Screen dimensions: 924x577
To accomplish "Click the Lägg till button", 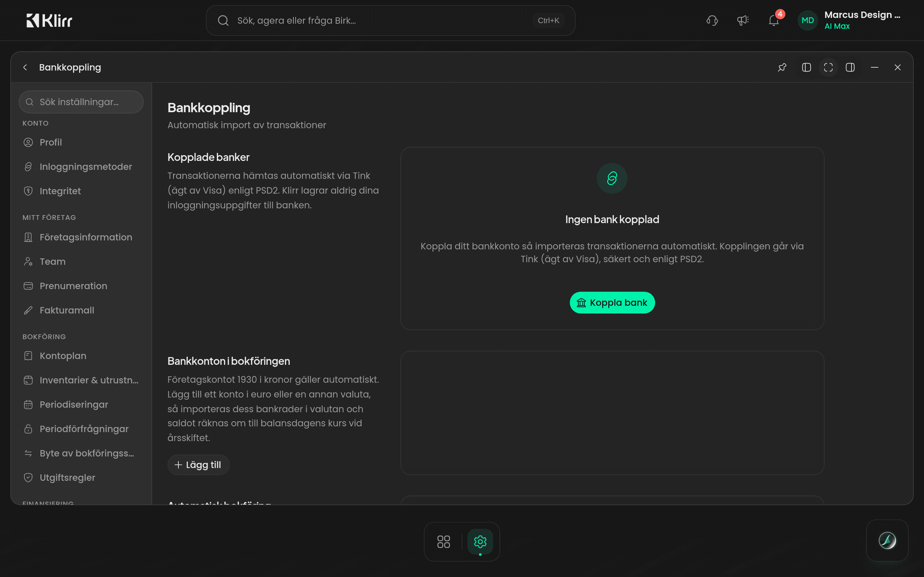I will (x=198, y=465).
